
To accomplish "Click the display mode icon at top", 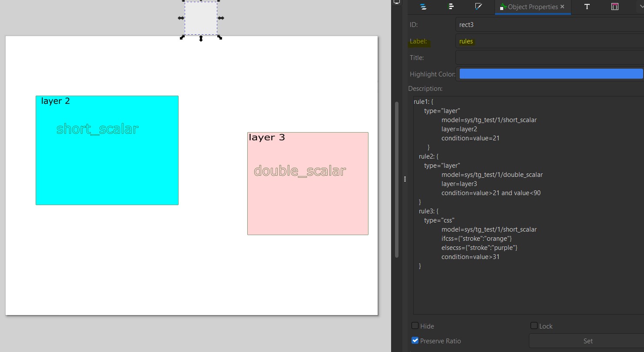I will click(397, 2).
